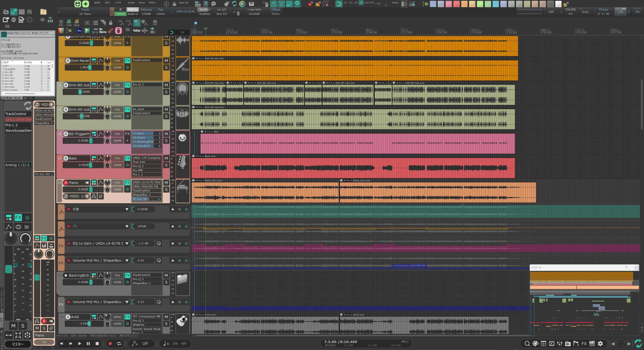This screenshot has height=350, width=644.
Task: Toggle FX bypass on Drm-SD sub track
Action: point(127,116)
